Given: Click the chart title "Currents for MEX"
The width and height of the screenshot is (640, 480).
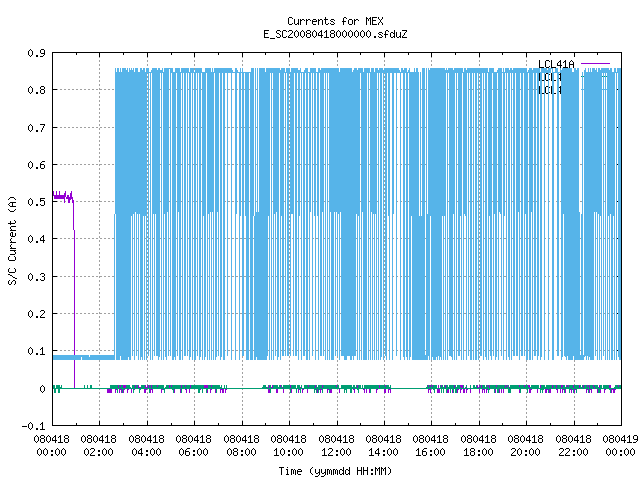Looking at the screenshot, I should click(335, 21).
